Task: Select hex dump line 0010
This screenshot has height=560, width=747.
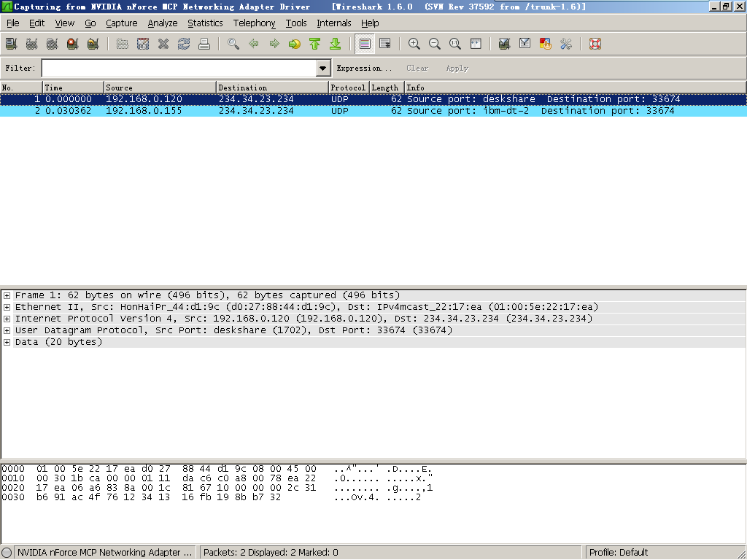Action: tap(217, 478)
